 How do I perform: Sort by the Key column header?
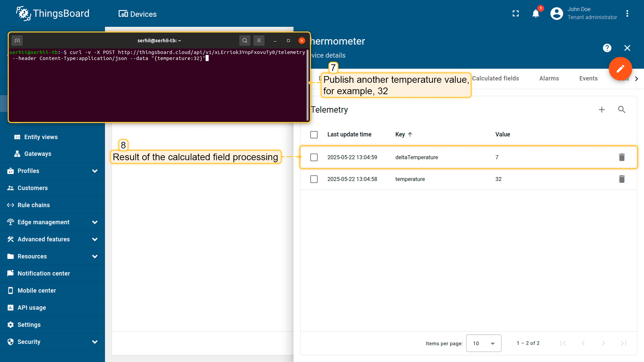coord(400,134)
